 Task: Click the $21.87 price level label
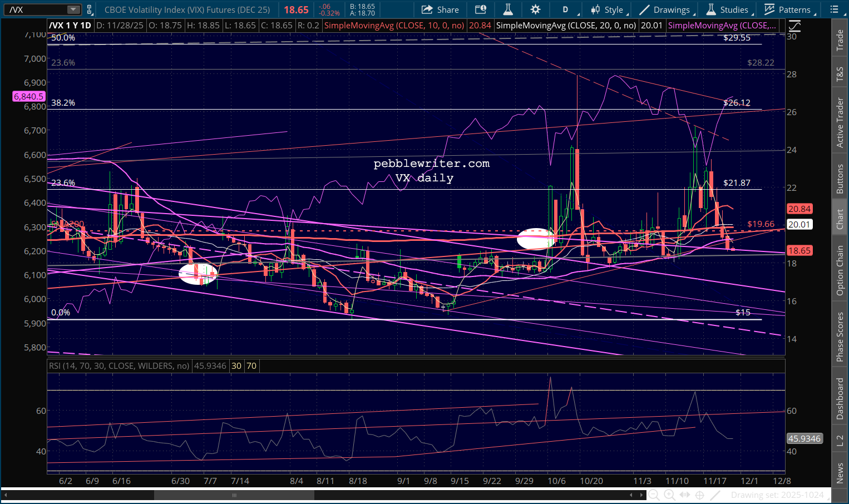(737, 183)
